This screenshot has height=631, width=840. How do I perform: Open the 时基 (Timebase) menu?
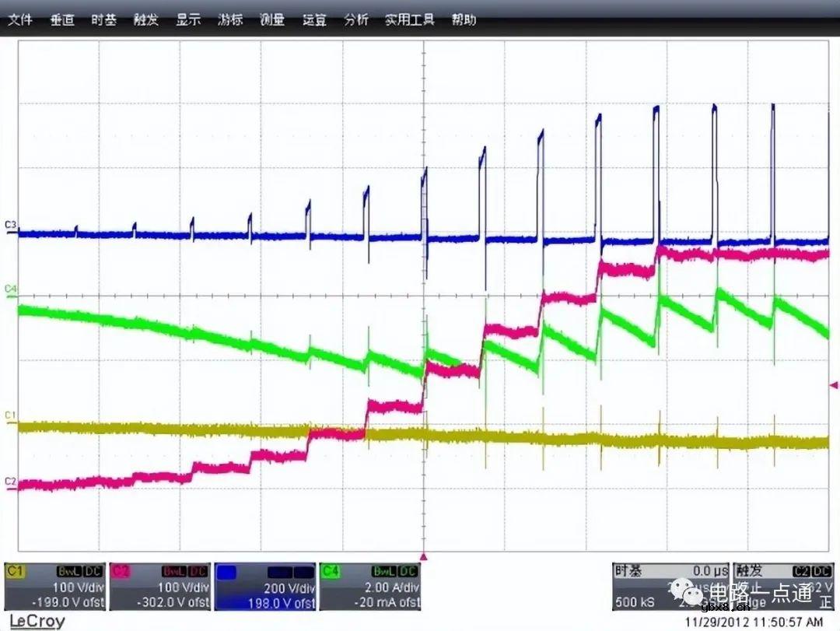click(x=103, y=20)
